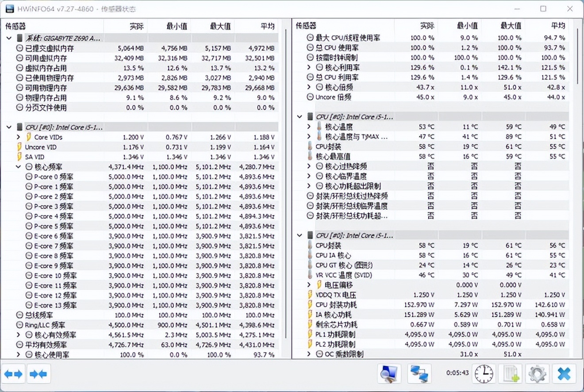
Task: Click the monitor-with-magnifier summary icon
Action: point(388,374)
